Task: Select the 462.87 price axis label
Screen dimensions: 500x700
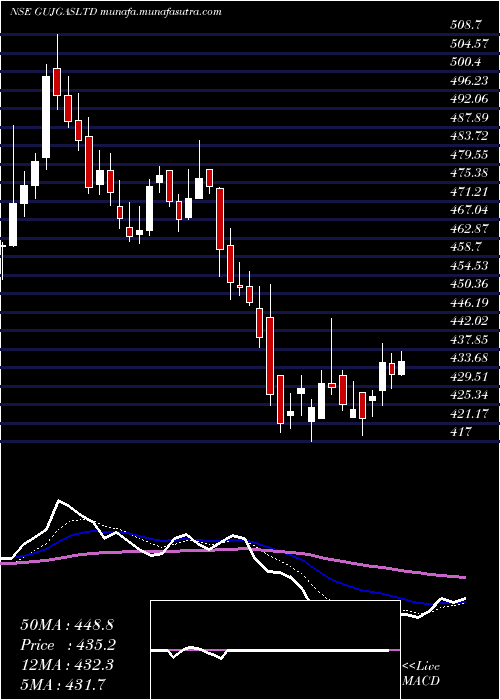Action: click(x=469, y=229)
